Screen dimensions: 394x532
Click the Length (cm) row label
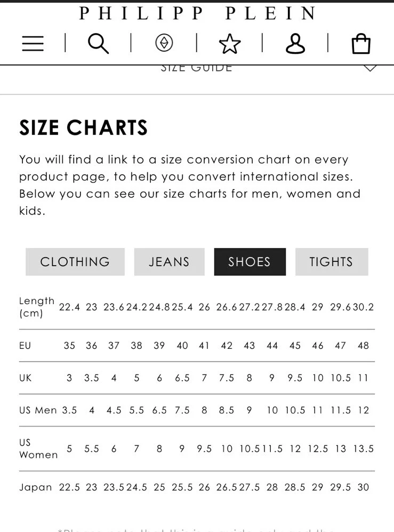[x=37, y=307]
